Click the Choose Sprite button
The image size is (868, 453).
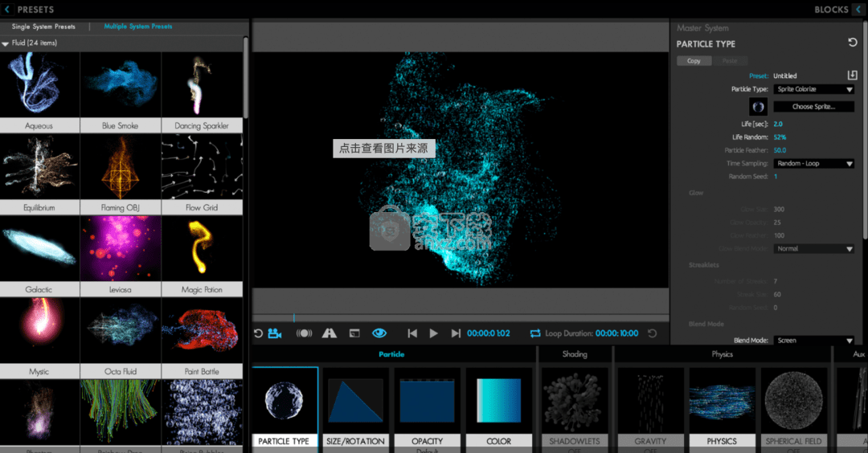813,107
